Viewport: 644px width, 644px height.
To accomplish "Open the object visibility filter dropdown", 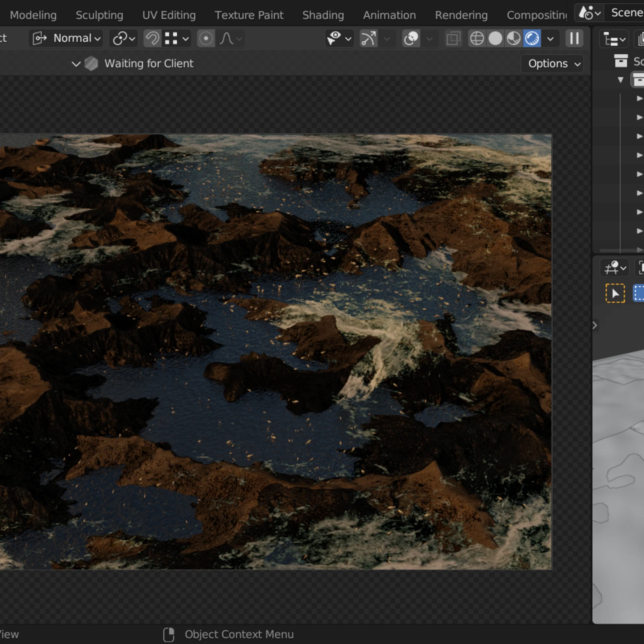I will tap(339, 39).
